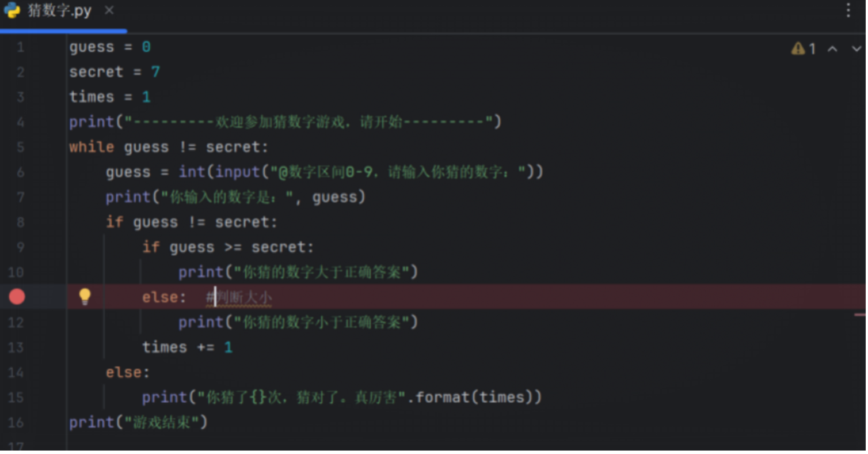868x454 pixels.
Task: Place cursor on the times += 1 statement
Action: pos(187,347)
